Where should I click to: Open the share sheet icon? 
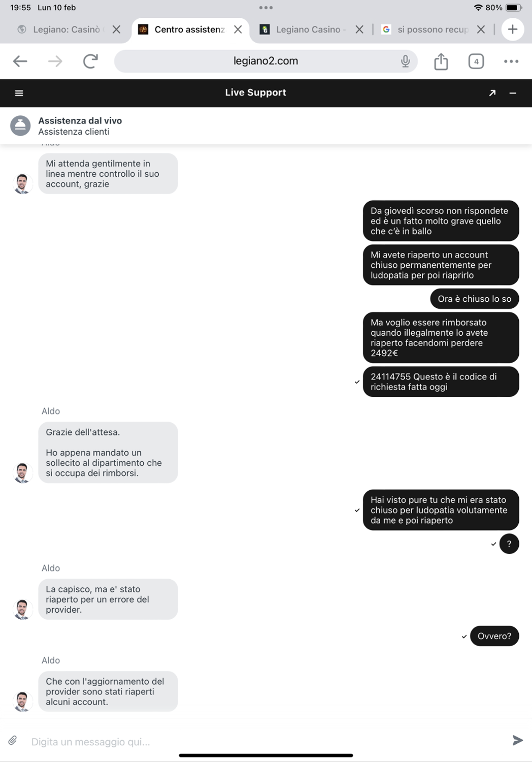click(441, 61)
